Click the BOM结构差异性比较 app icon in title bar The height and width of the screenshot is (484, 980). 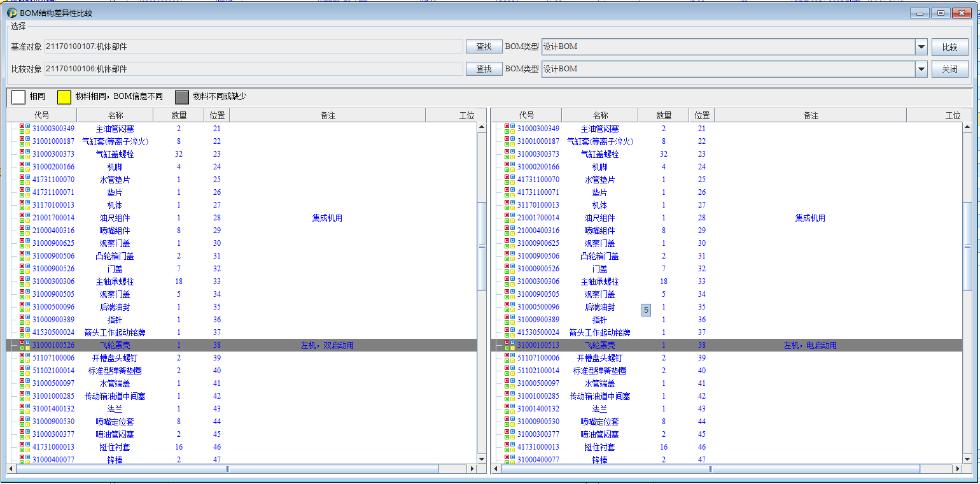point(12,13)
